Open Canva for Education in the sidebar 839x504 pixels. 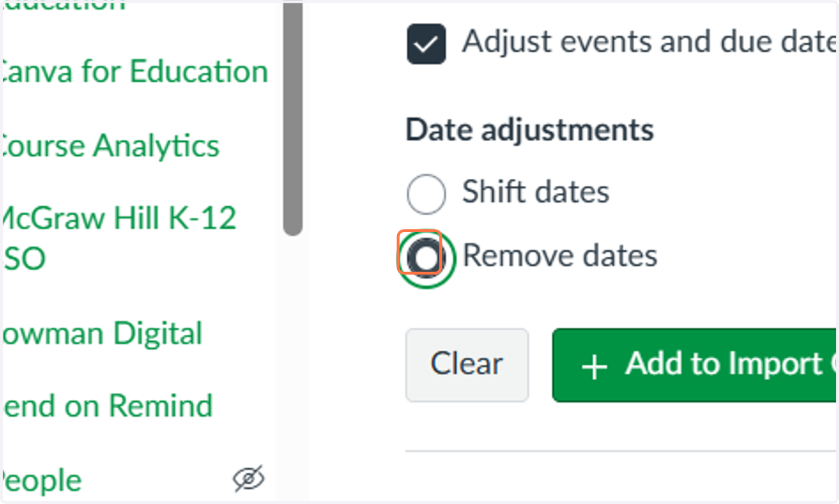point(134,71)
